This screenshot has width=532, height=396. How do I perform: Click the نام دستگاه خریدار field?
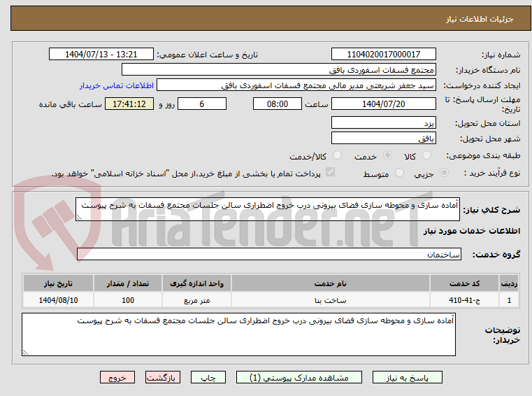[278, 70]
